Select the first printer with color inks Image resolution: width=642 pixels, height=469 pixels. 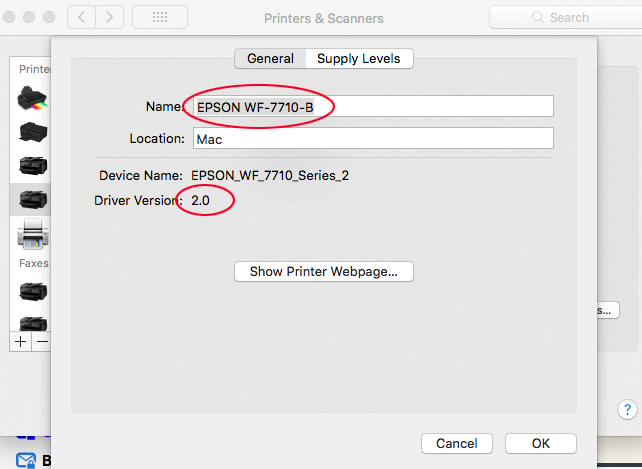pos(33,99)
